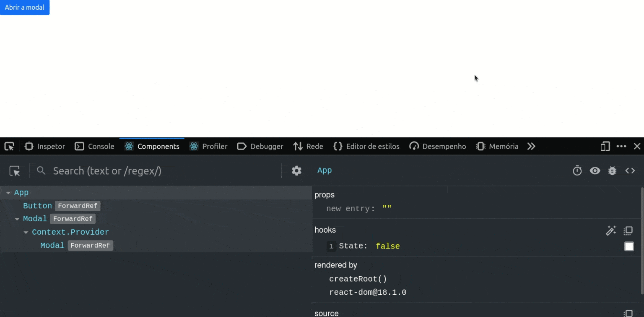Open React DevTools settings gear

[296, 171]
